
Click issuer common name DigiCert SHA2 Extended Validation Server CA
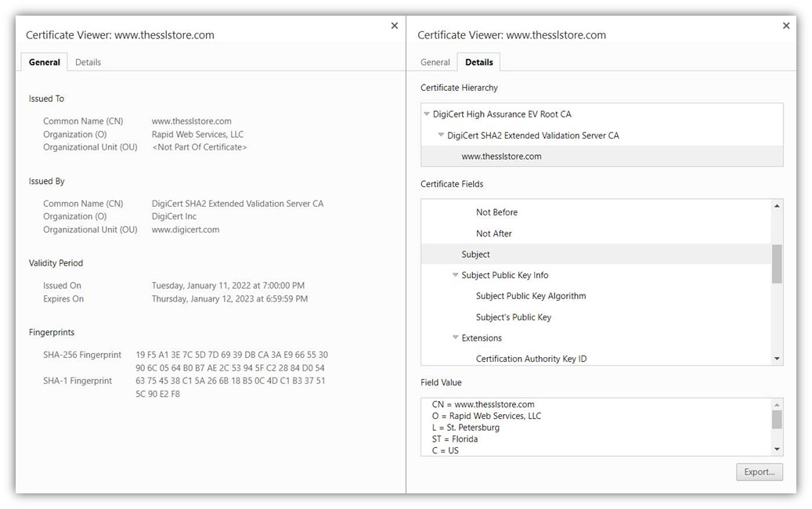(237, 204)
